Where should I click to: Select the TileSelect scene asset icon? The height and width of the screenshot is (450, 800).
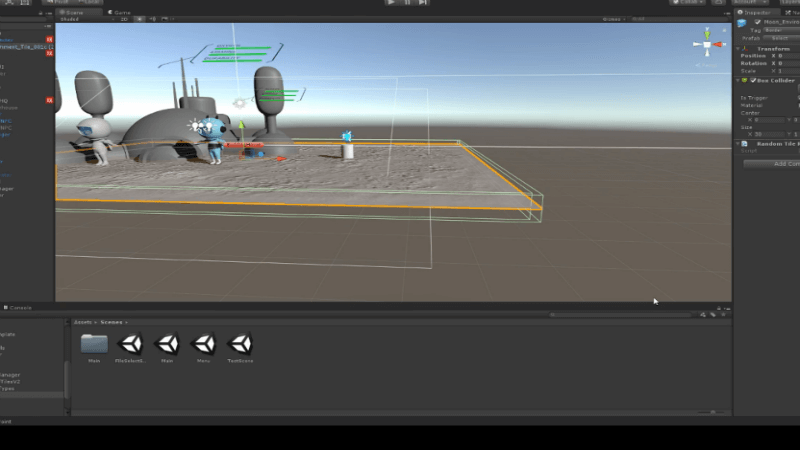click(130, 344)
